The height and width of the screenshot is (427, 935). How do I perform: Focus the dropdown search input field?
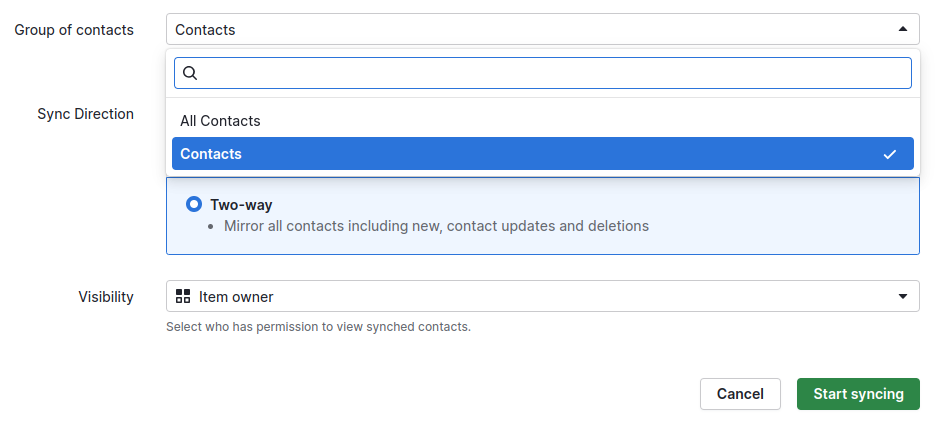point(550,73)
